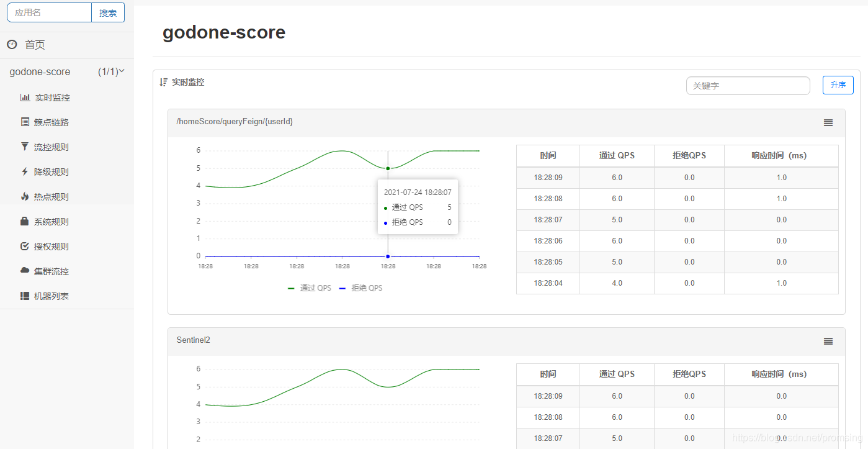Click the flame icon beside 热点规则
This screenshot has height=449, width=868.
25,197
